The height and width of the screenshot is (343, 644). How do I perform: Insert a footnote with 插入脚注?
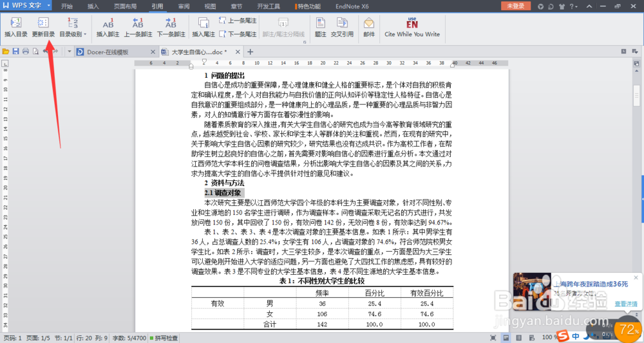108,28
